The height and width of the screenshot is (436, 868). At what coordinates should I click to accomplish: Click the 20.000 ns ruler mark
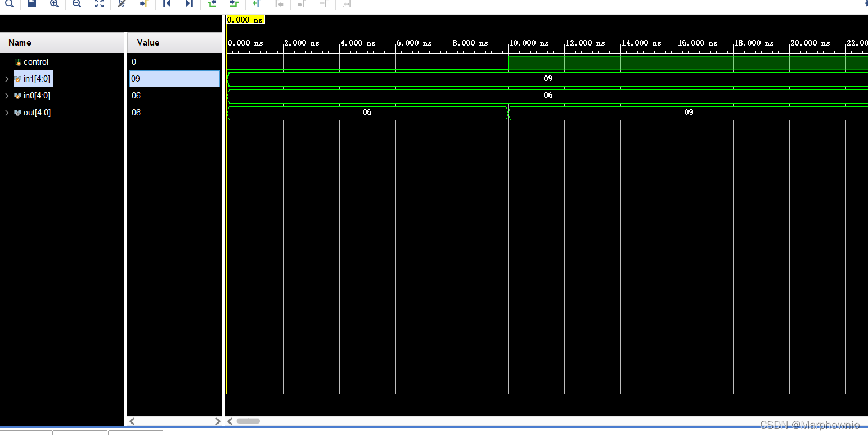[x=810, y=43]
